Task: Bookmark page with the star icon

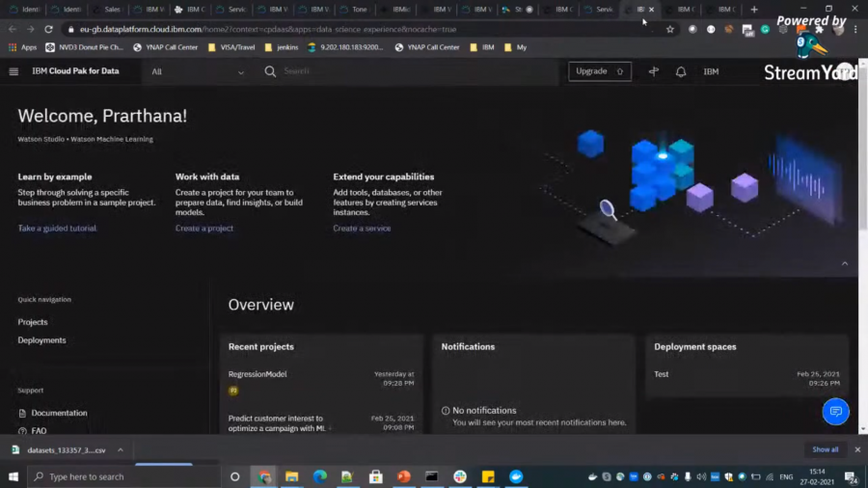Action: [x=670, y=29]
